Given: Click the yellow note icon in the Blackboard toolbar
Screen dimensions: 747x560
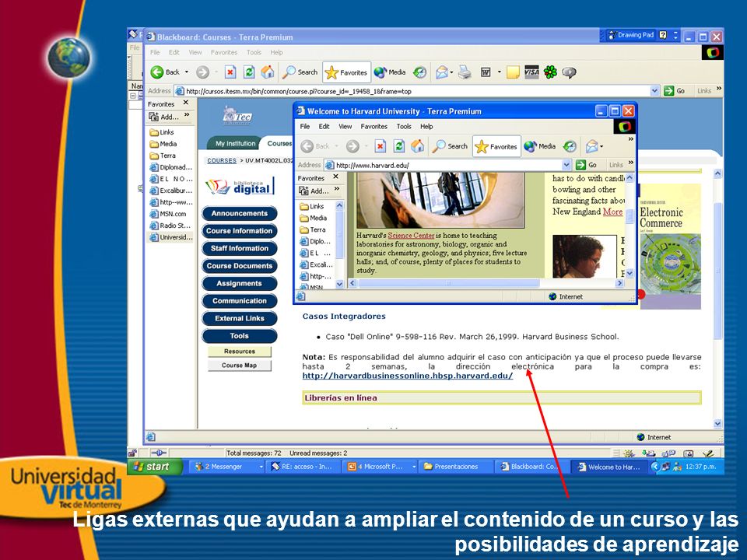Looking at the screenshot, I should 513,72.
